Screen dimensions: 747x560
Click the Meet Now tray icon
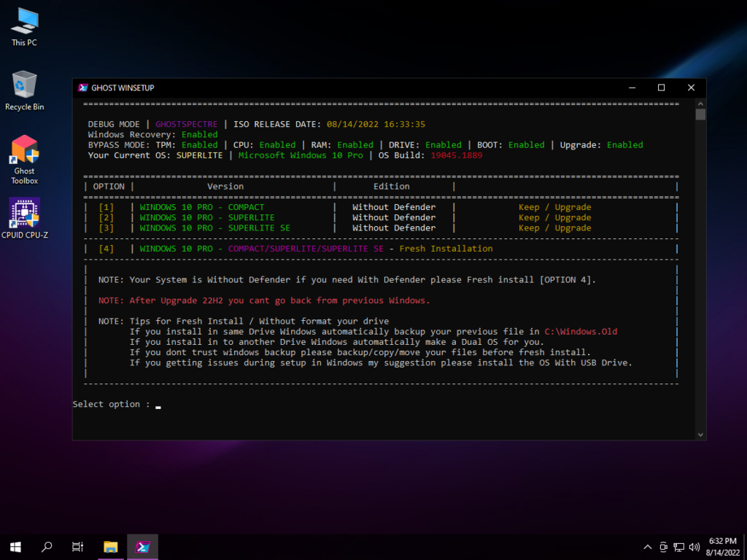(x=663, y=547)
